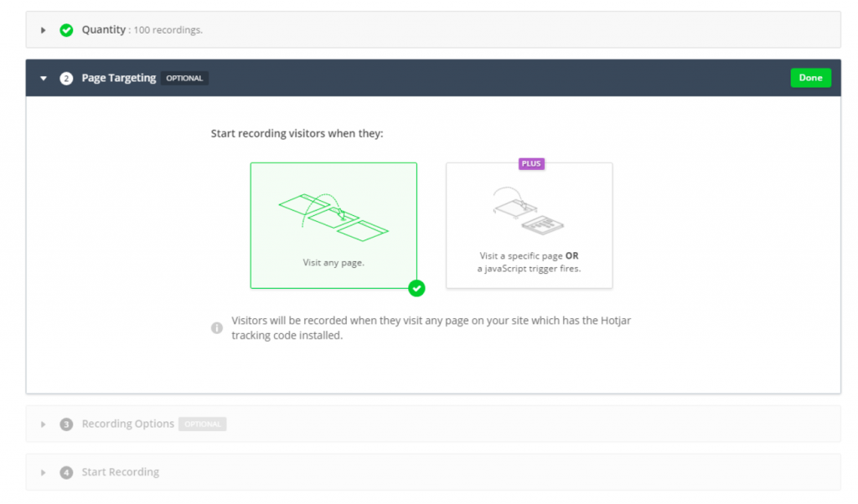Click the step 4 number circle
This screenshot has width=858, height=504.
click(66, 472)
